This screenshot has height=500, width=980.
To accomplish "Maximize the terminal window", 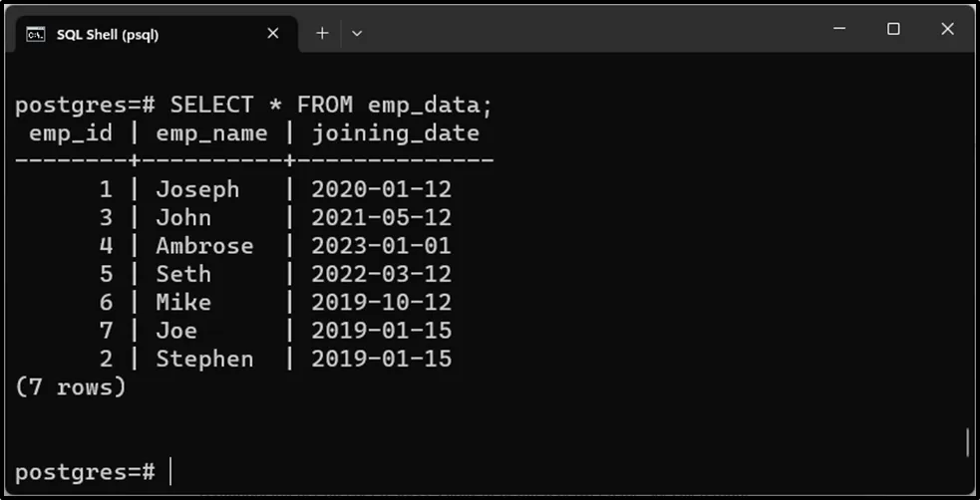I will coord(893,29).
